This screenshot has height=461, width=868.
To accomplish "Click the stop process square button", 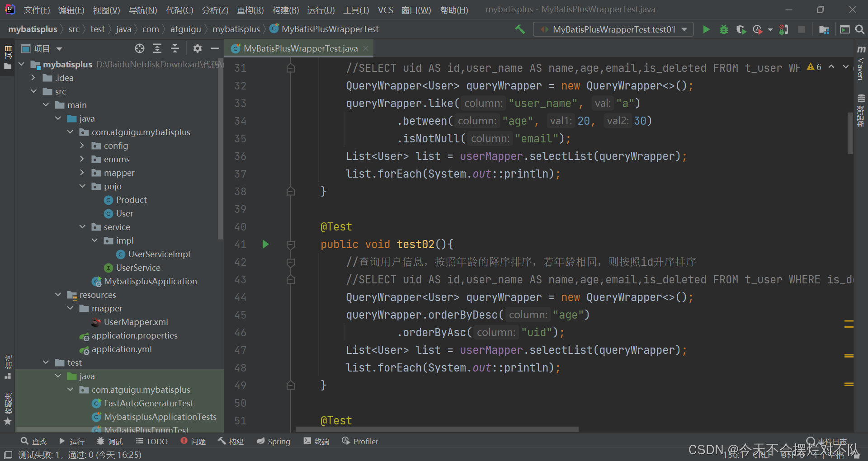I will tap(802, 29).
